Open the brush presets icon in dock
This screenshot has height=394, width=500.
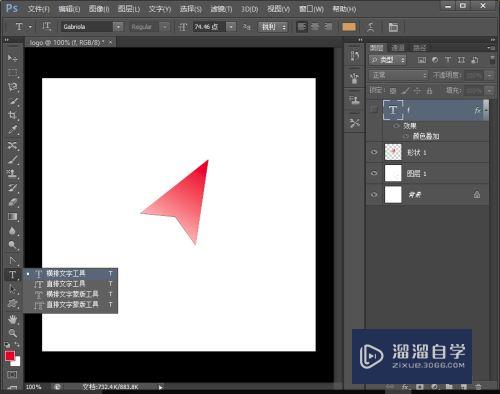[355, 78]
